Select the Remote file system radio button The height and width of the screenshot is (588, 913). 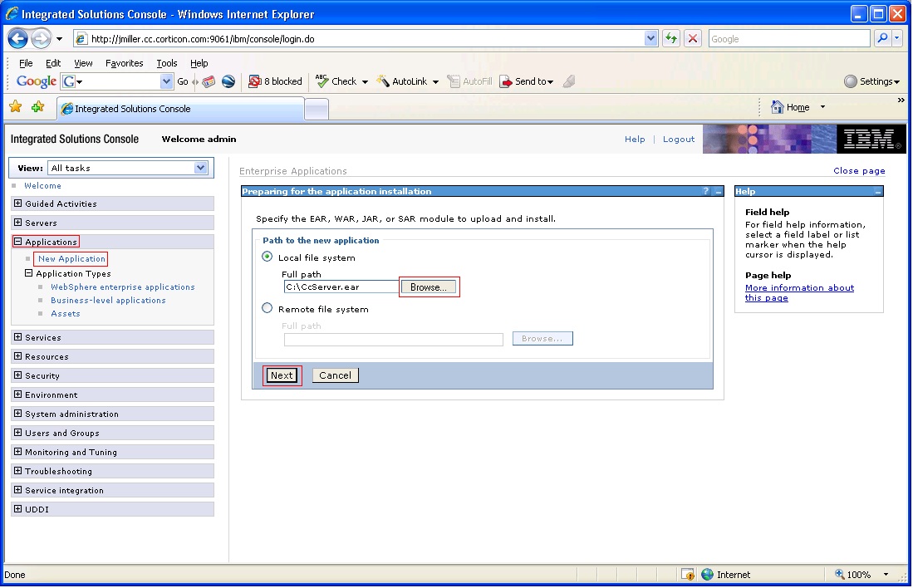(x=266, y=308)
